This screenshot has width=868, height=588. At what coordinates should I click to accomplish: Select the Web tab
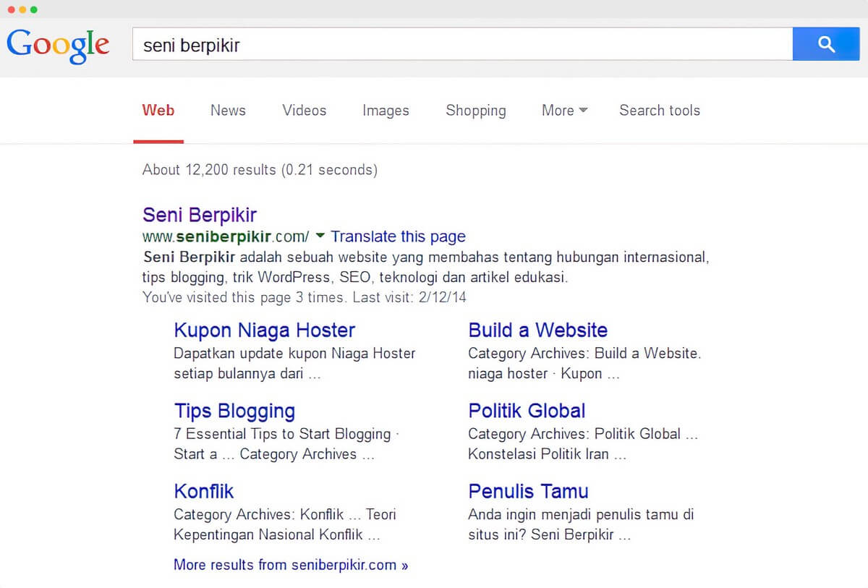click(x=158, y=111)
